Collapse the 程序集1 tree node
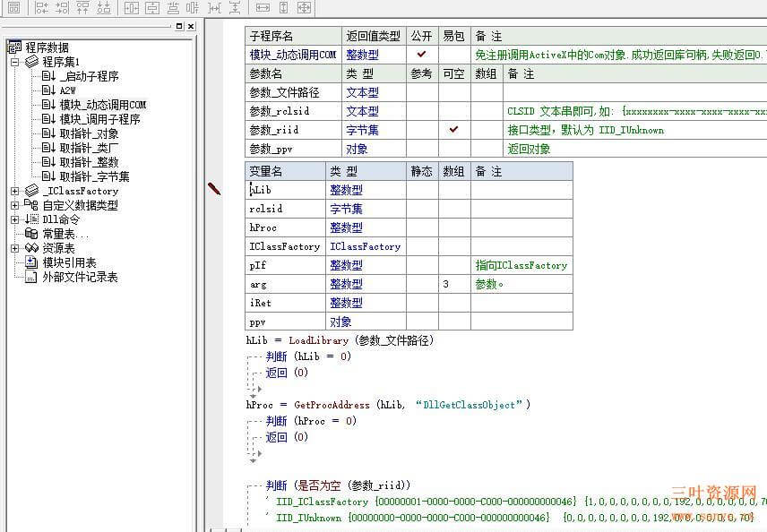767x532 pixels. coord(14,61)
